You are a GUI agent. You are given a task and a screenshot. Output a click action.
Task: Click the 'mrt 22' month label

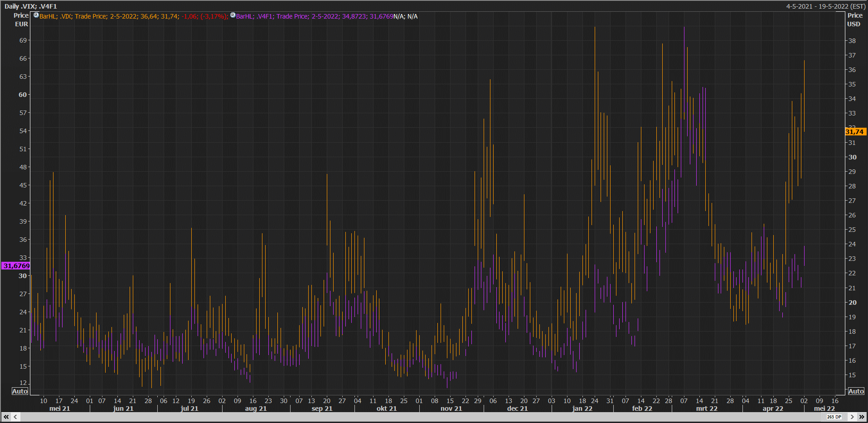pyautogui.click(x=707, y=409)
